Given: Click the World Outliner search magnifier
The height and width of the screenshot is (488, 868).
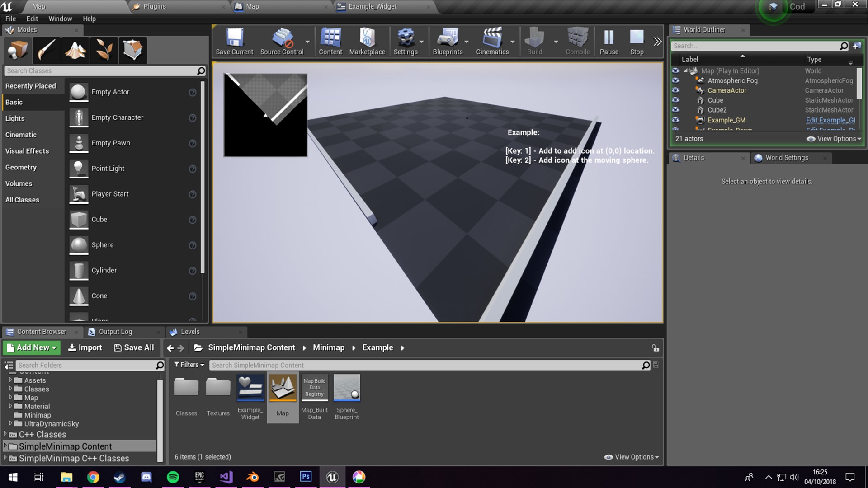Looking at the screenshot, I should click(844, 46).
